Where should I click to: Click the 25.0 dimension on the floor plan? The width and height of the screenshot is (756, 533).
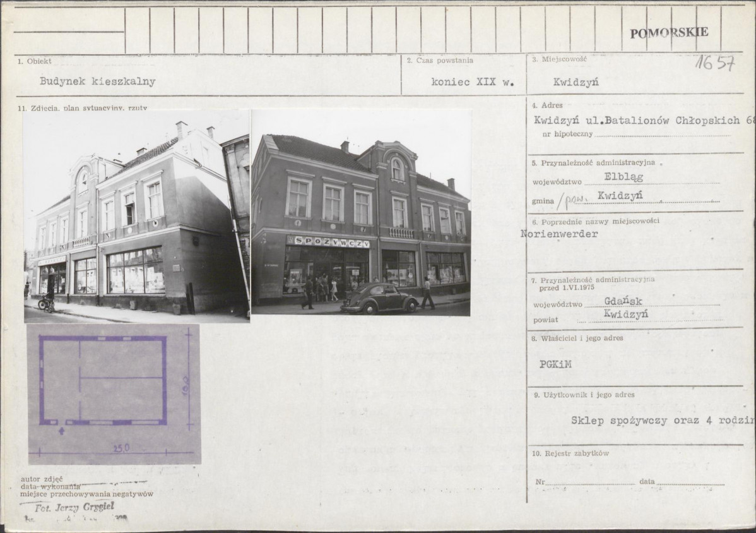[121, 447]
